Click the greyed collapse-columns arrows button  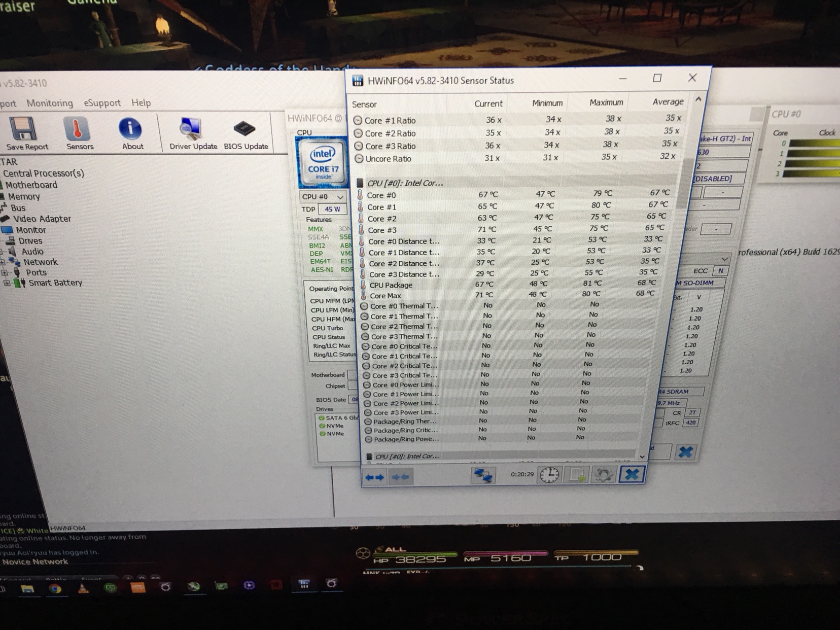[401, 477]
